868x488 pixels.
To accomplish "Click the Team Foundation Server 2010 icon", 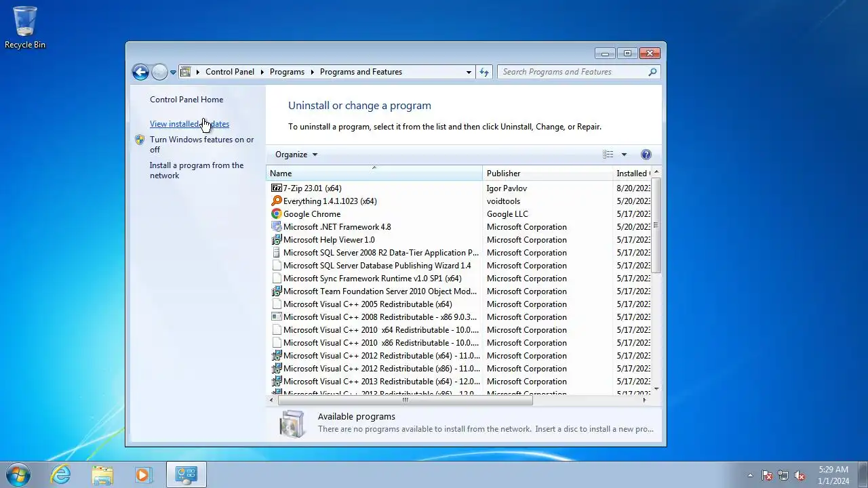I will pyautogui.click(x=276, y=291).
